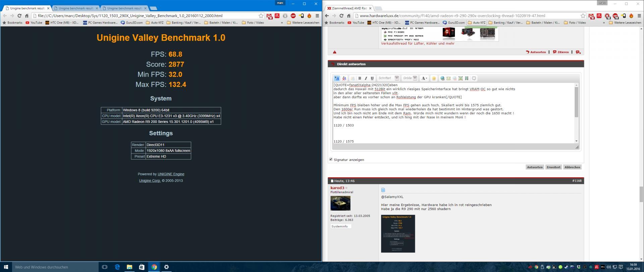Open the 'Unigine Corp.' link
The image size is (644, 272).
pos(150,181)
